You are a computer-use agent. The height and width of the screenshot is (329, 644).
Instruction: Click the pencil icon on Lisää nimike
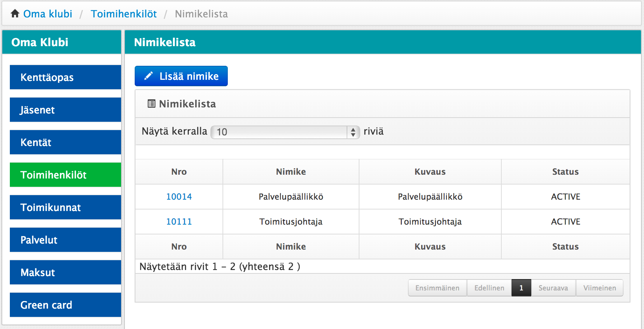tap(149, 76)
